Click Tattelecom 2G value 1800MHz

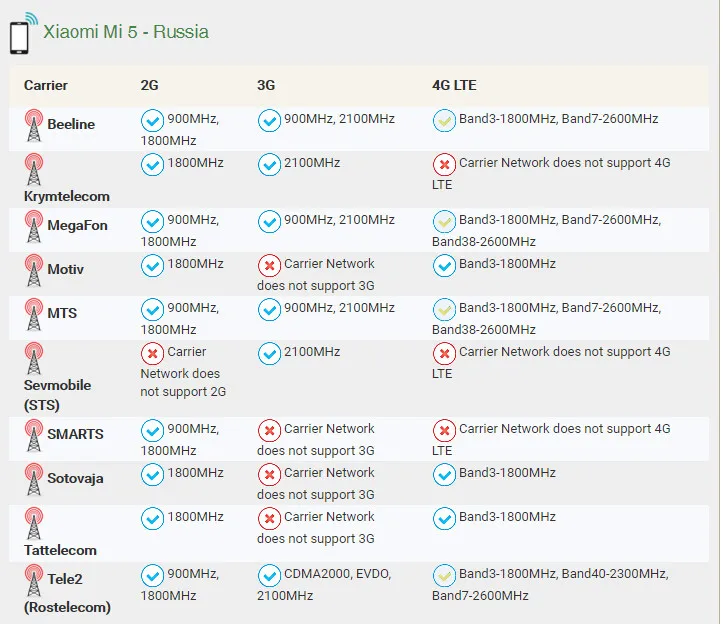196,517
